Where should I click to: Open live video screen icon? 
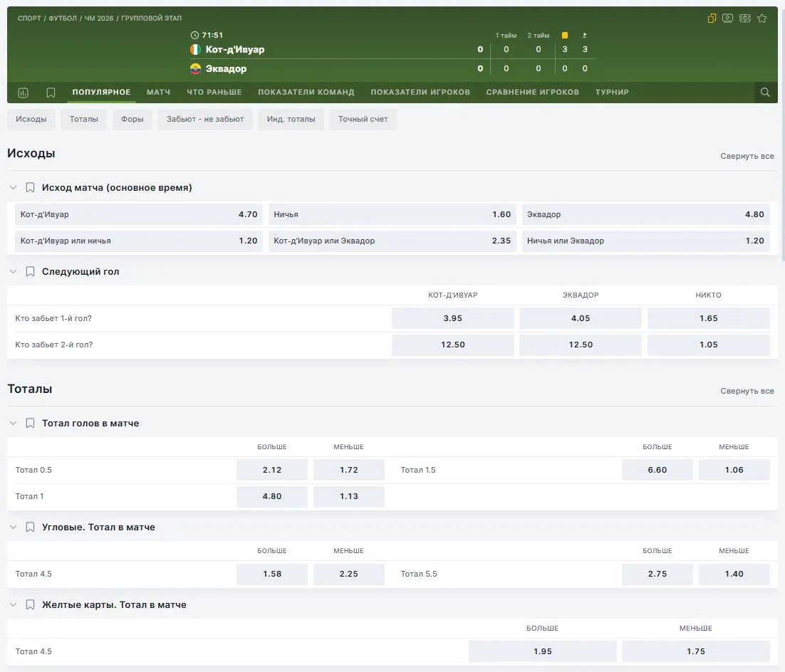tap(727, 19)
